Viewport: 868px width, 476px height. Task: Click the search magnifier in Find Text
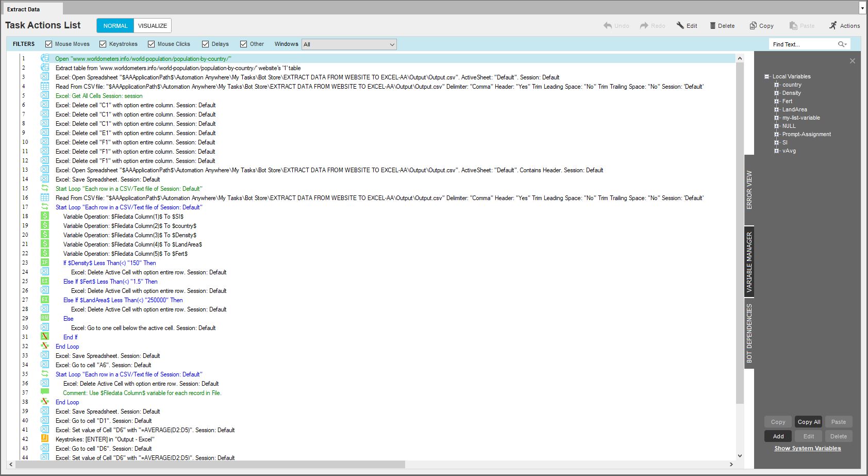842,44
